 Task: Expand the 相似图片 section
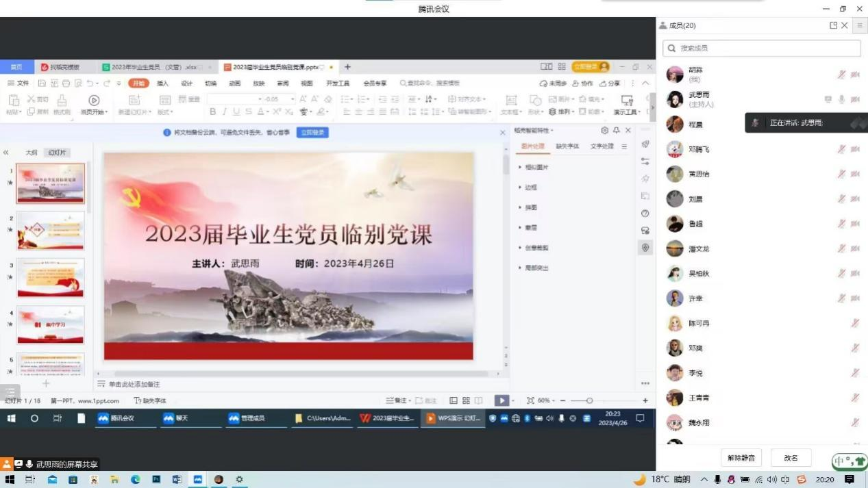pos(535,167)
